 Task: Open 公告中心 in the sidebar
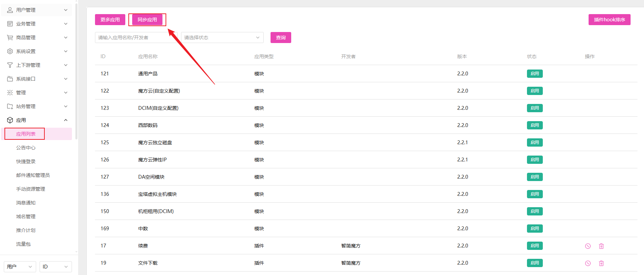click(x=26, y=148)
